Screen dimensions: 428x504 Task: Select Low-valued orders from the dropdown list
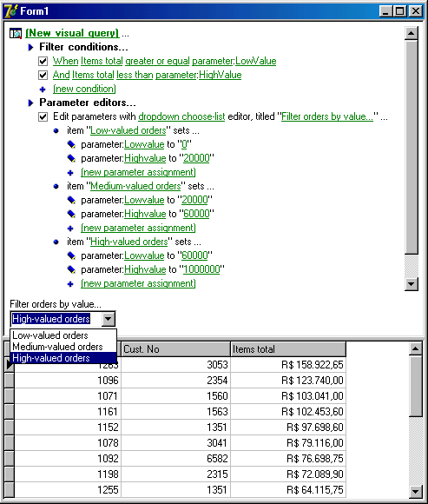(63, 335)
